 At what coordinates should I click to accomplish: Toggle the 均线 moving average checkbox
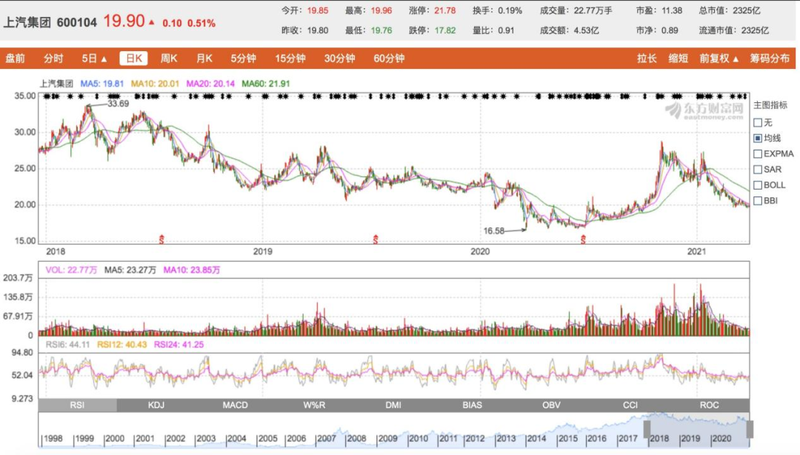(x=758, y=138)
